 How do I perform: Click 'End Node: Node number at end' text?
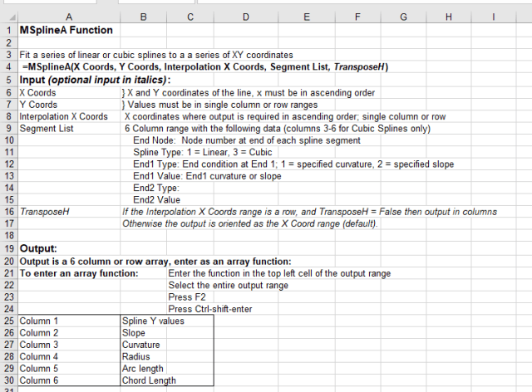(247, 140)
